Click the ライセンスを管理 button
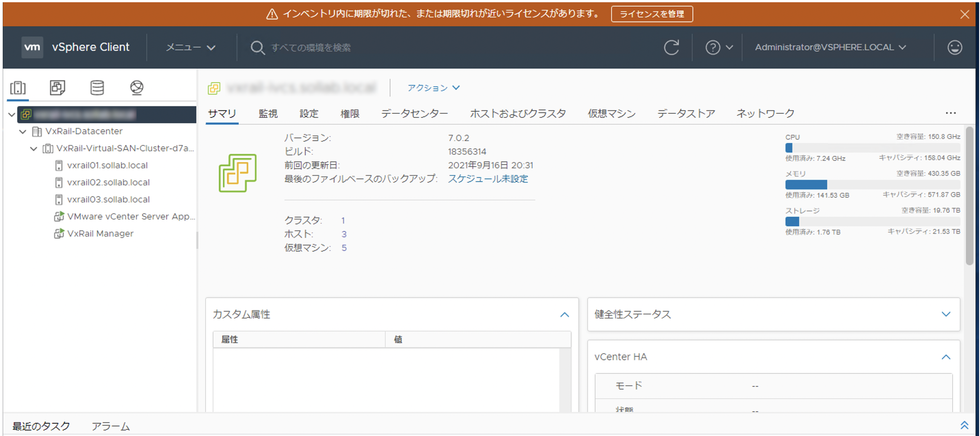The image size is (980, 436). pos(651,14)
